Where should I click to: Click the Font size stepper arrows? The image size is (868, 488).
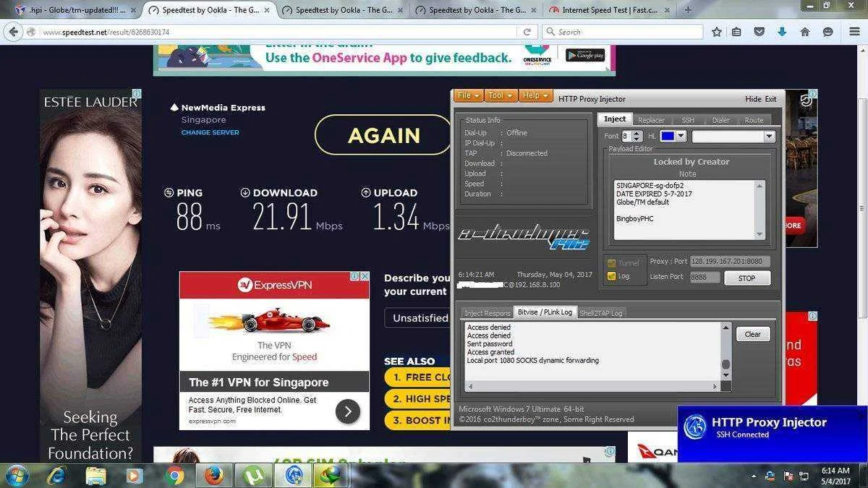coord(637,136)
